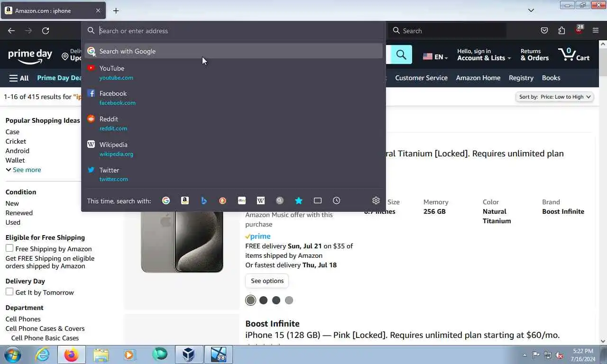Open Sort by Price dropdown
The image size is (607, 364).
click(554, 97)
